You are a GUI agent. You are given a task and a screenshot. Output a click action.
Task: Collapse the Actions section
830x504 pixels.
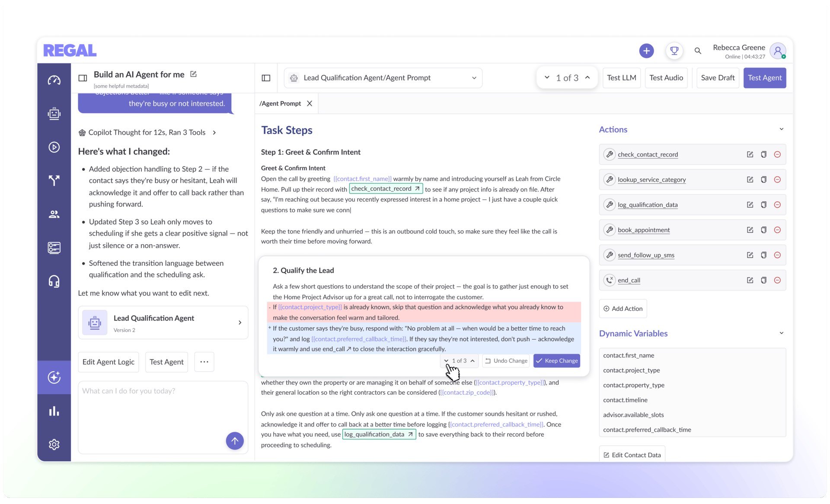coord(781,129)
